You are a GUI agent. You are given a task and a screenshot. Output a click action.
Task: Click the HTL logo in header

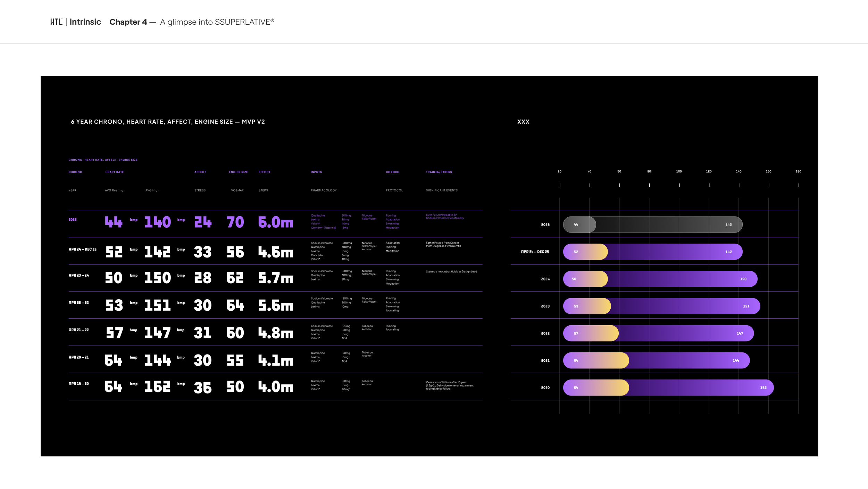(56, 22)
